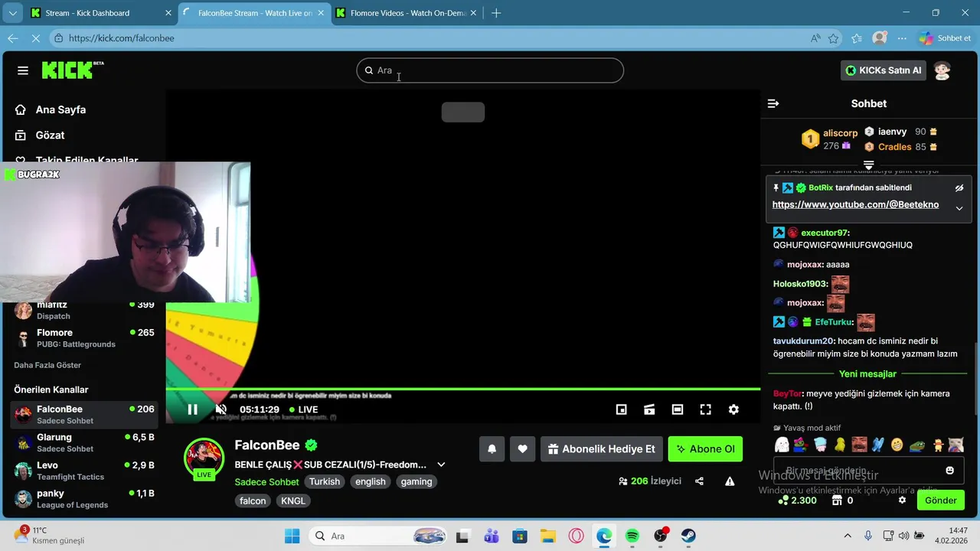Follow FalconBee with the heart button
The image size is (980, 551).
523,449
